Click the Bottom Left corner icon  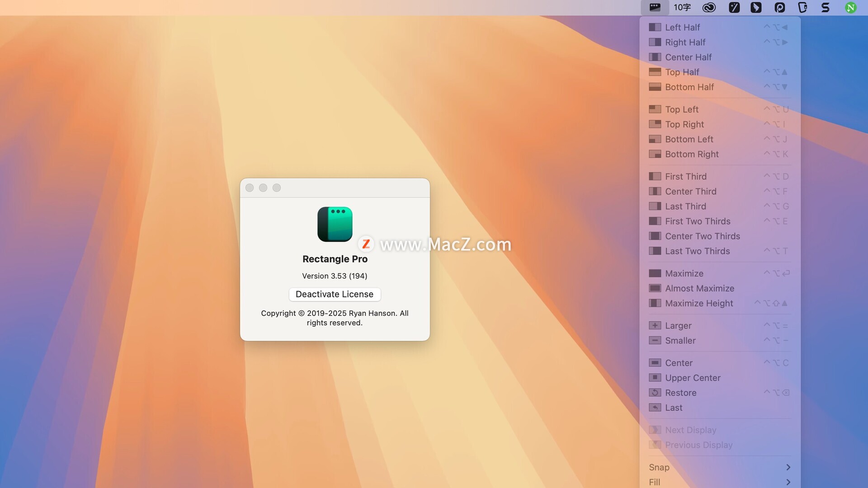click(x=655, y=139)
